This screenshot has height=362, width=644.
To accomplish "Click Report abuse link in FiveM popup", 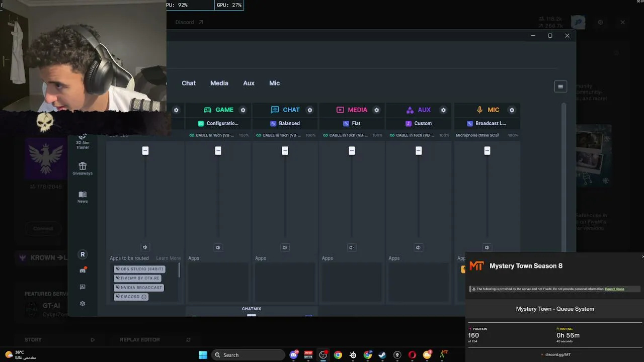I will (x=614, y=289).
